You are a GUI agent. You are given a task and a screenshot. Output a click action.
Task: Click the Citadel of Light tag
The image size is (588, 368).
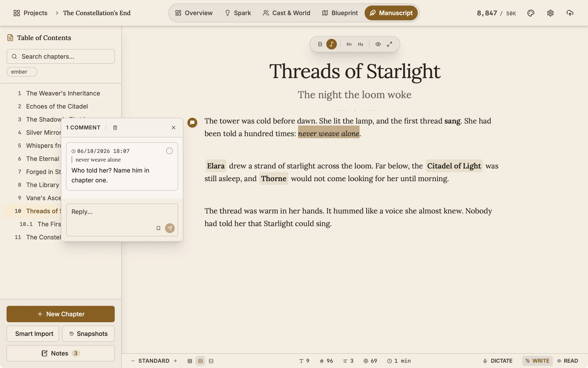coord(454,166)
